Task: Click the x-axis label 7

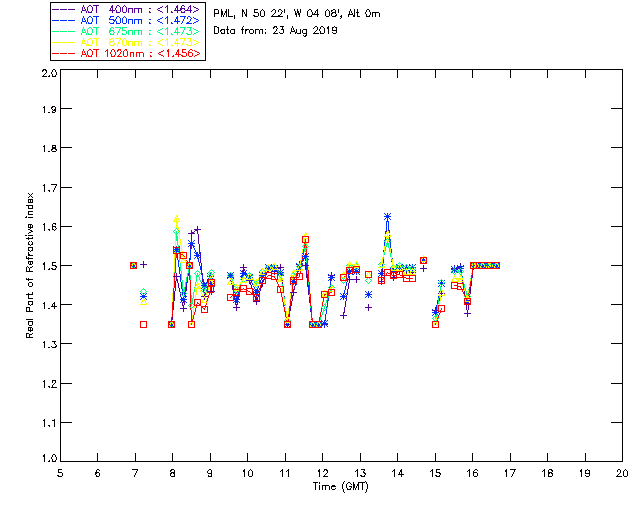Action: click(135, 473)
